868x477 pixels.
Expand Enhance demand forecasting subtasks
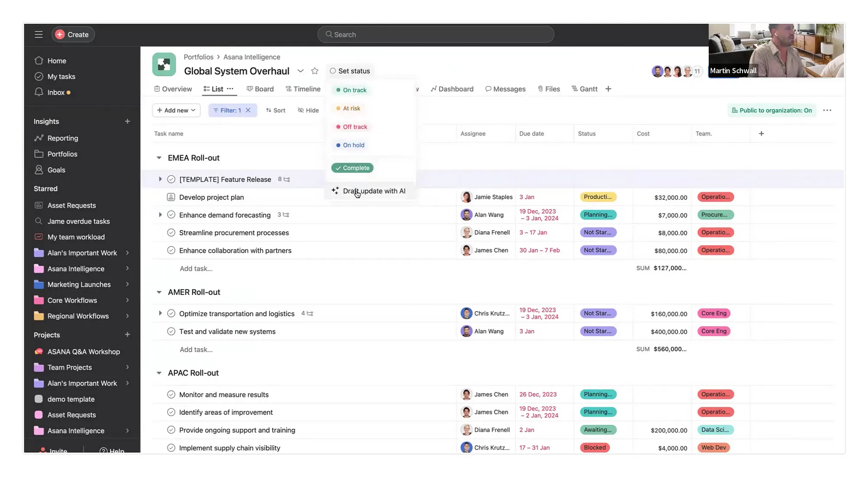coord(160,215)
